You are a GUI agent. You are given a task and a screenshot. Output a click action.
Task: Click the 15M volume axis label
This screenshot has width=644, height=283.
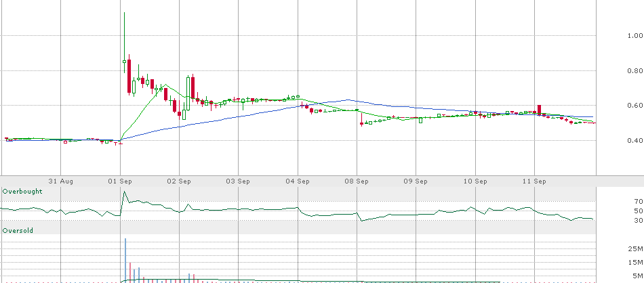click(x=636, y=263)
